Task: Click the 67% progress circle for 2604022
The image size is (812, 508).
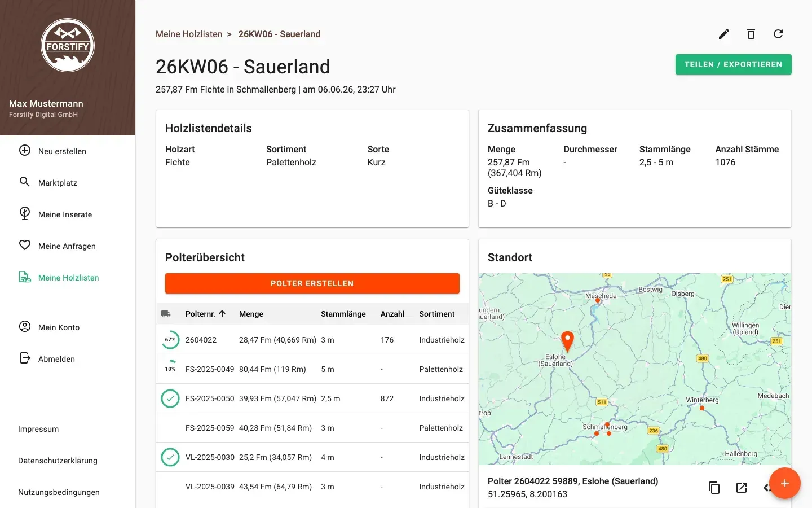Action: [170, 340]
